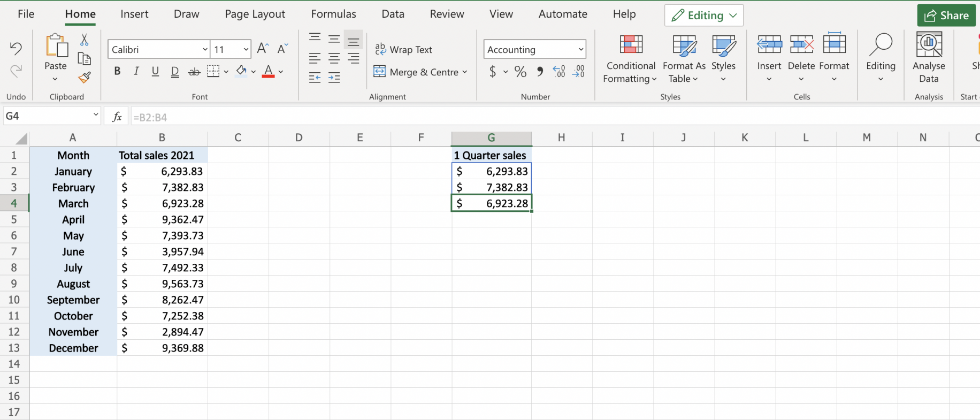The image size is (980, 420).
Task: Click the Copy icon in Clipboard
Action: pos(84,59)
